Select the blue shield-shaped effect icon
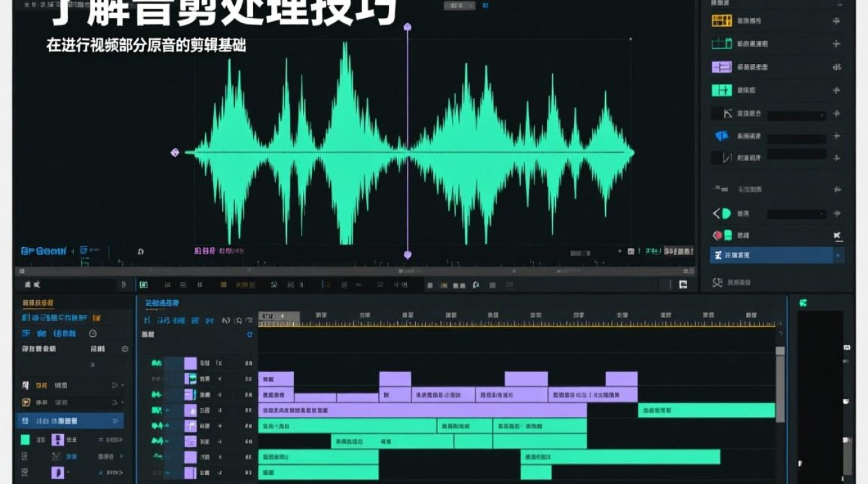 point(721,136)
